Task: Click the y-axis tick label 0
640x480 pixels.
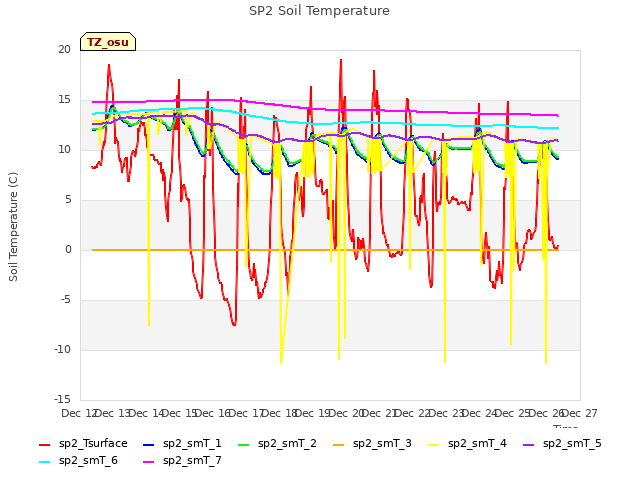Action: [68, 249]
